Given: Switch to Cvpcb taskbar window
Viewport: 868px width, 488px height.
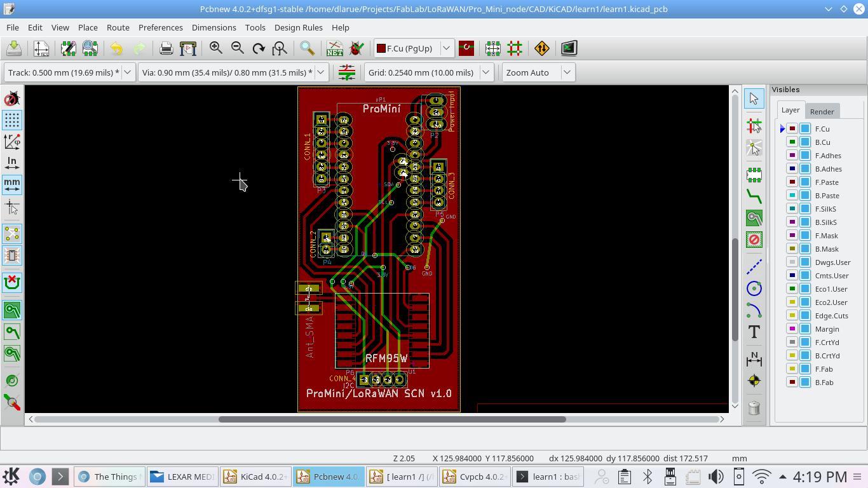Looking at the screenshot, I should click(x=475, y=477).
